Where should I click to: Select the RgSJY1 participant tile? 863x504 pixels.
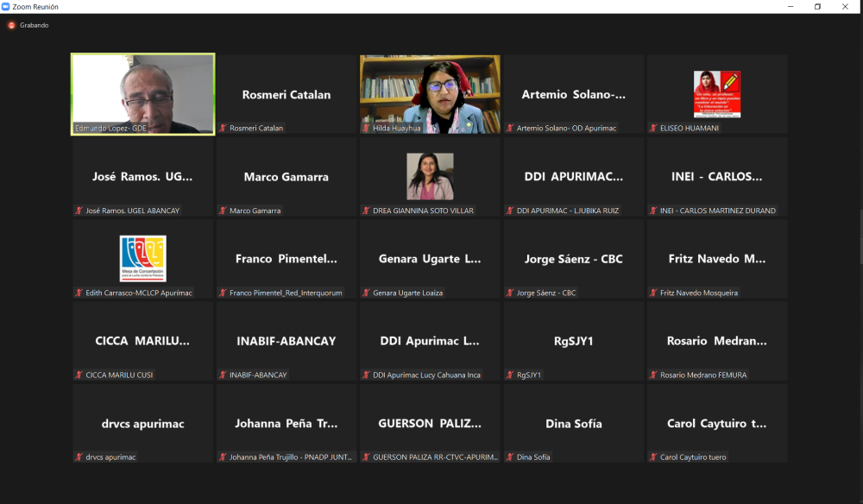(x=573, y=341)
